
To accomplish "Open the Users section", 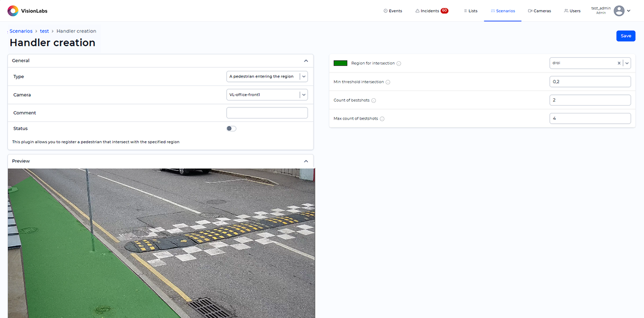I will tap(572, 11).
